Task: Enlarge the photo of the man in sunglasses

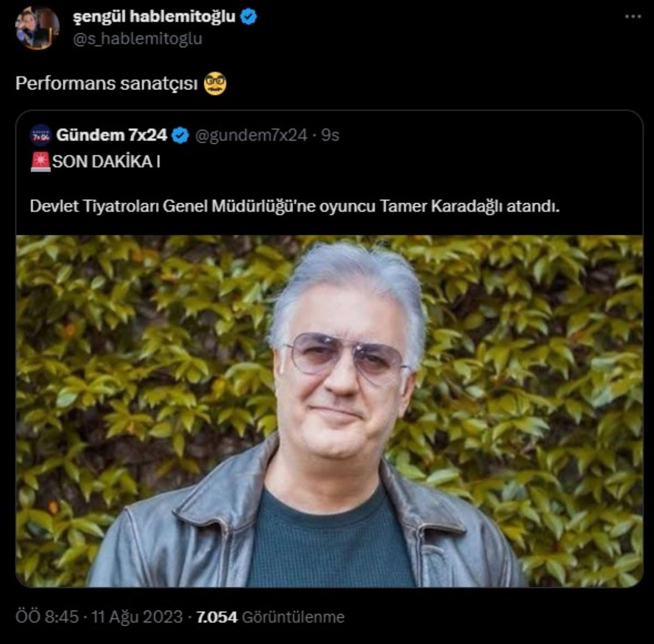Action: [329, 411]
